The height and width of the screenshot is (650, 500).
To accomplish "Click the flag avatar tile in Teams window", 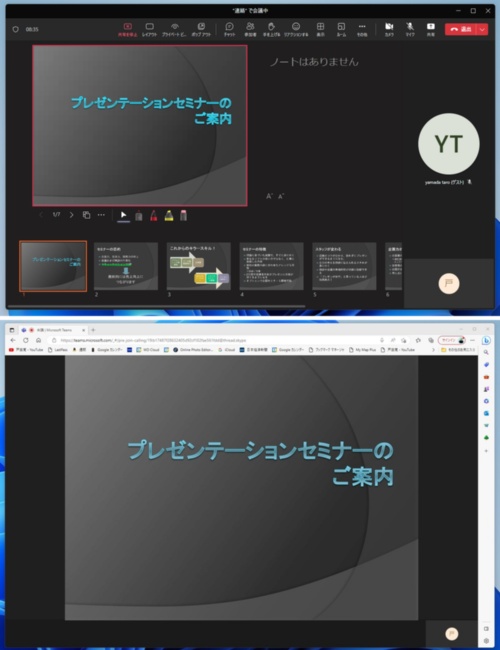I will pyautogui.click(x=449, y=284).
